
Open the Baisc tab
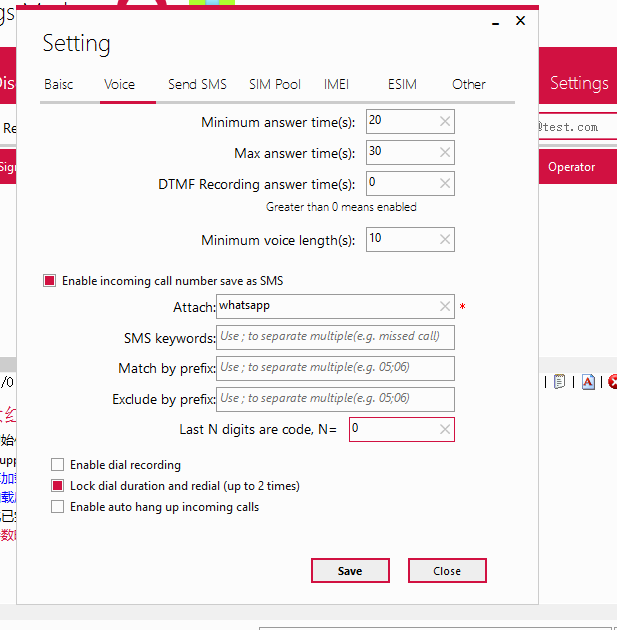(x=59, y=84)
